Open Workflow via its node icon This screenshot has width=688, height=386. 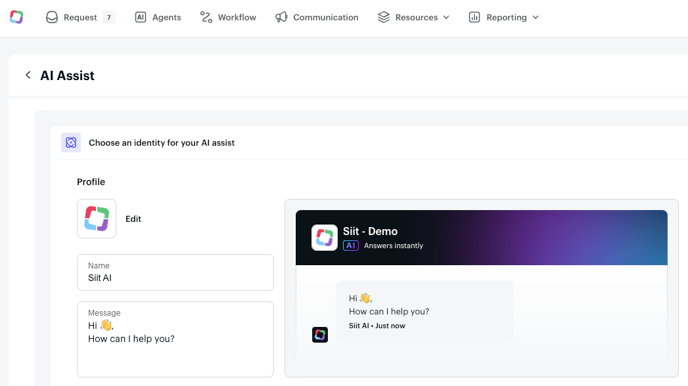pyautogui.click(x=206, y=17)
